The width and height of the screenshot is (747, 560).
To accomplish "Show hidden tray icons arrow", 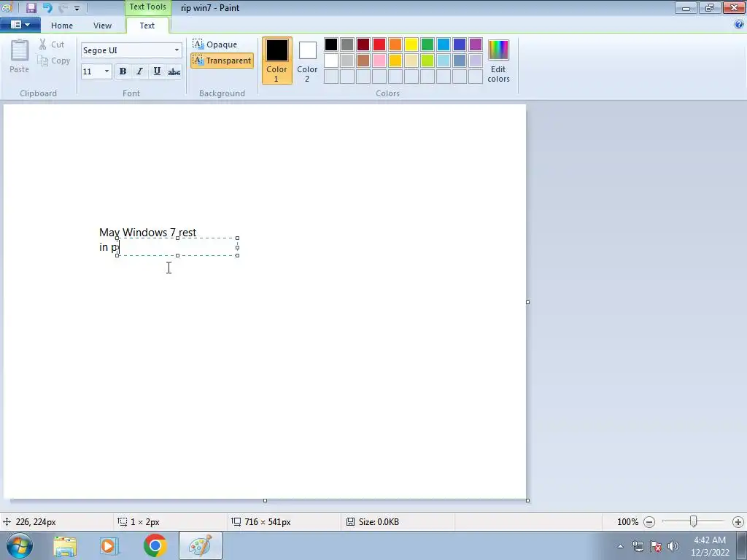I will tap(620, 546).
